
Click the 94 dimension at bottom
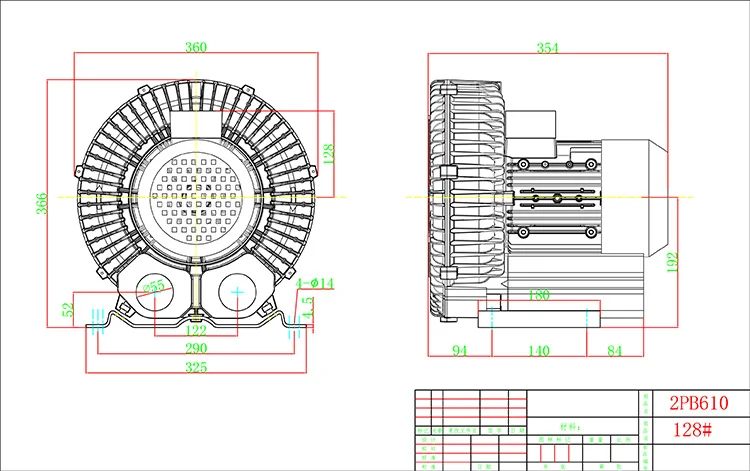[459, 350]
